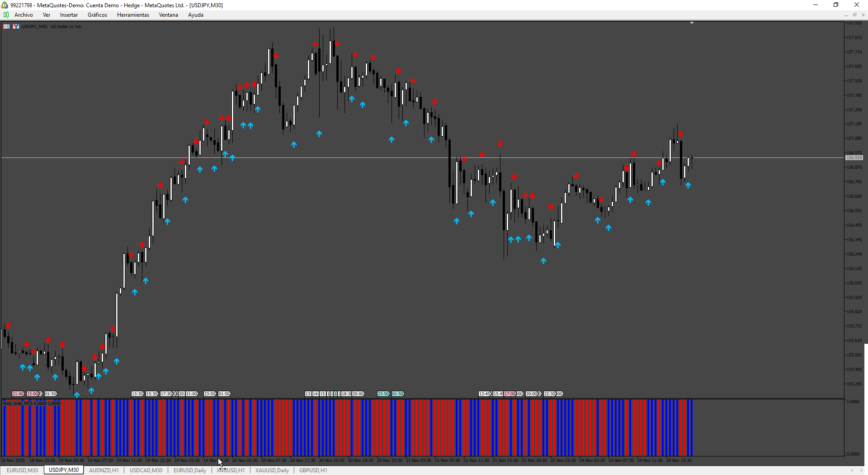Click the pink 23:00 event label at far left

[33, 394]
